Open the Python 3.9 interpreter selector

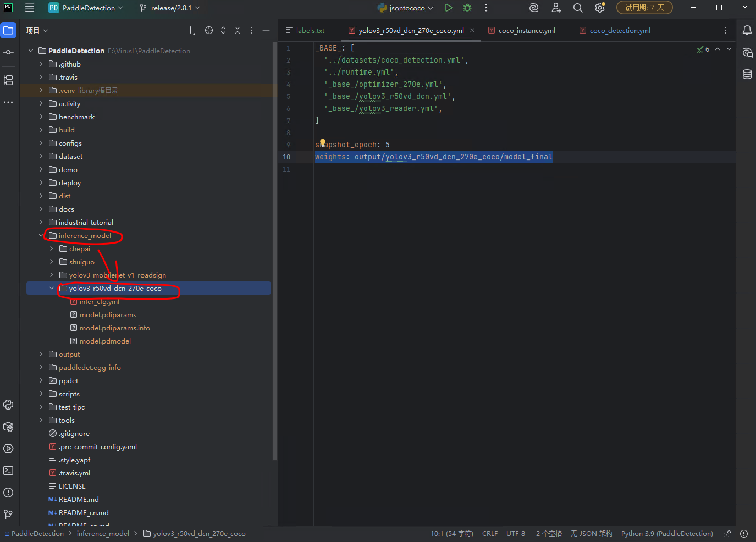pos(667,534)
